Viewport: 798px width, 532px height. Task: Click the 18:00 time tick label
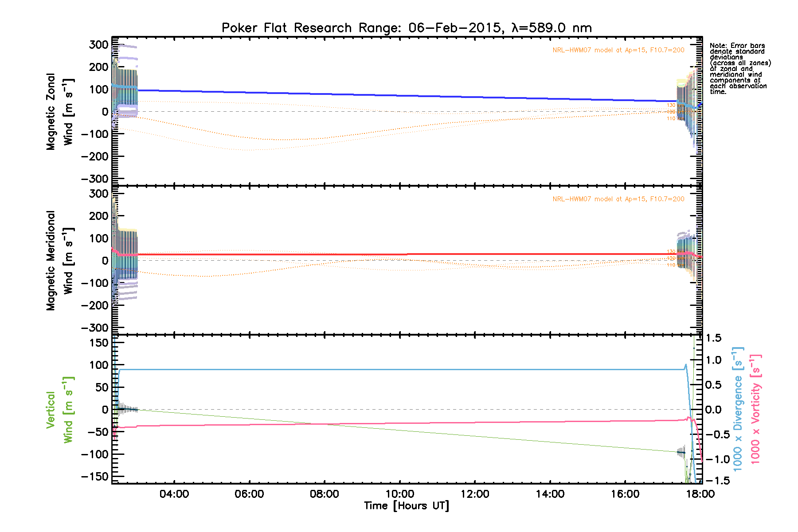(x=700, y=494)
